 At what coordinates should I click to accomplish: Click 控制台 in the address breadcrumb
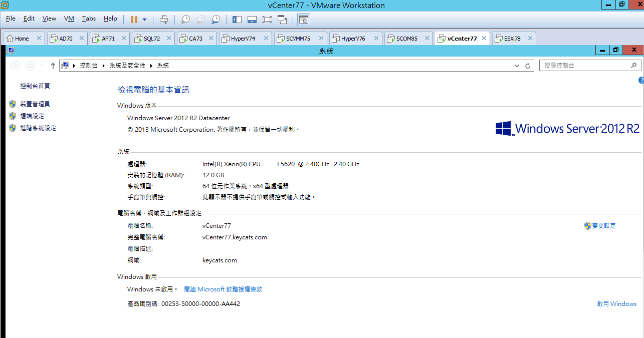tap(88, 66)
